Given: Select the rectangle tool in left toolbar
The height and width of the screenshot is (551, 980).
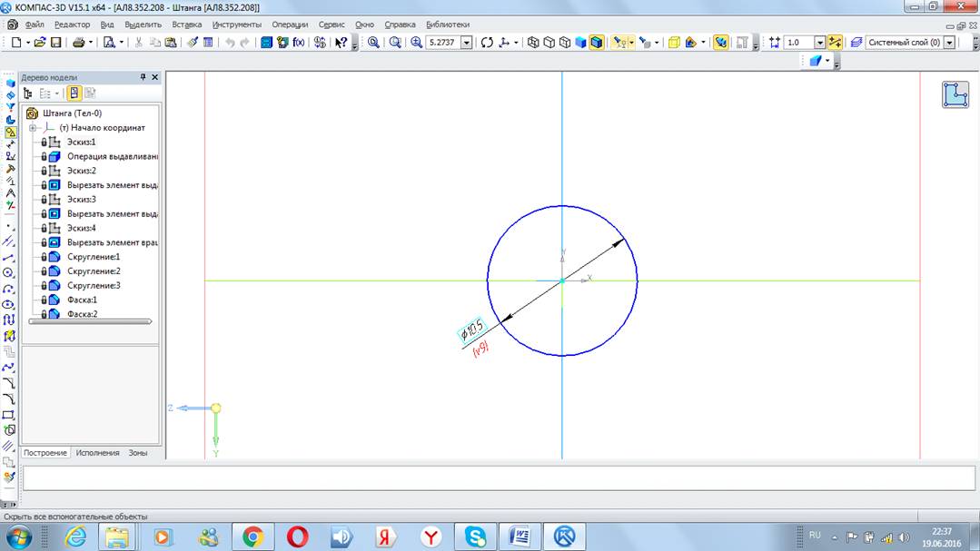Looking at the screenshot, I should [9, 414].
